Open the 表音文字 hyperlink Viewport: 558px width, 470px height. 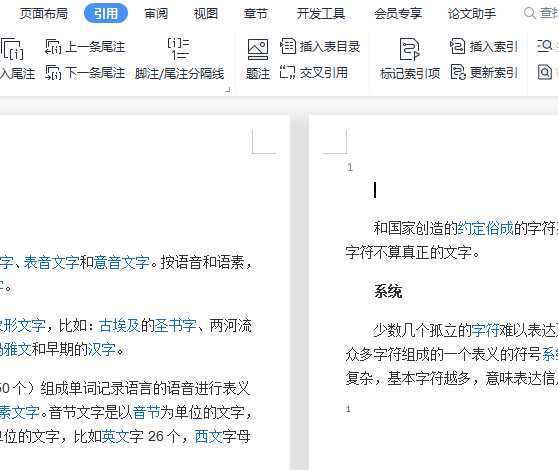51,263
